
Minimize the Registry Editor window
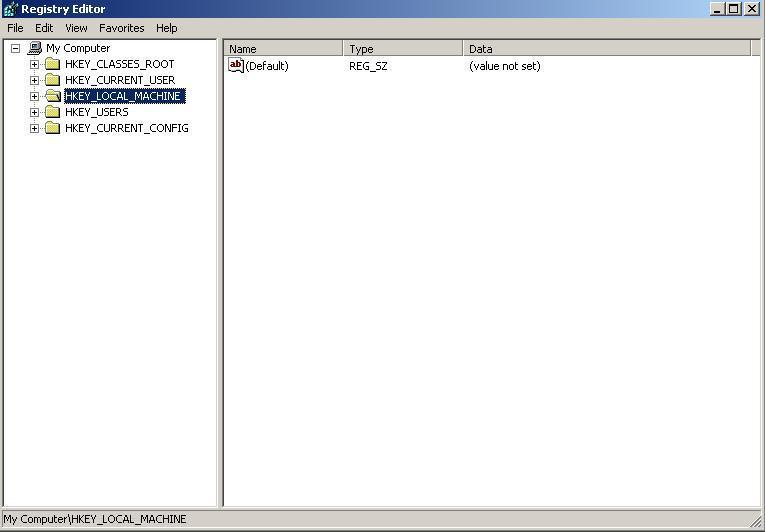717,9
